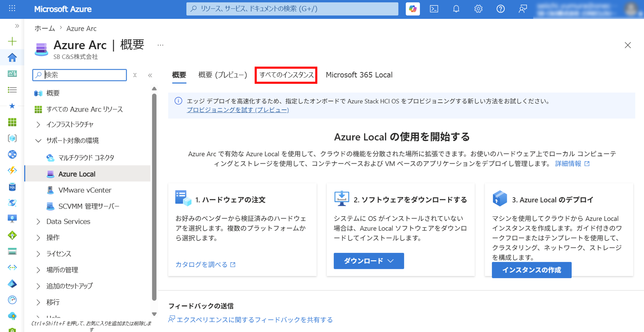Launch Cloud Shell from the header
644x332 pixels.
pos(434,9)
